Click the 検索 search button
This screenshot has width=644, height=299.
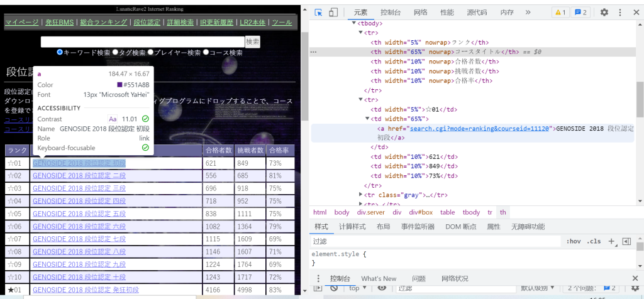[x=253, y=41]
